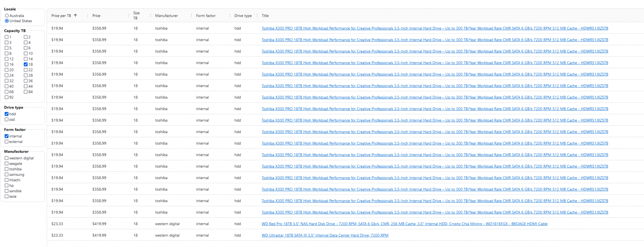Check the 28 TB capacity option
The width and height of the screenshot is (644, 247).
point(25,75)
